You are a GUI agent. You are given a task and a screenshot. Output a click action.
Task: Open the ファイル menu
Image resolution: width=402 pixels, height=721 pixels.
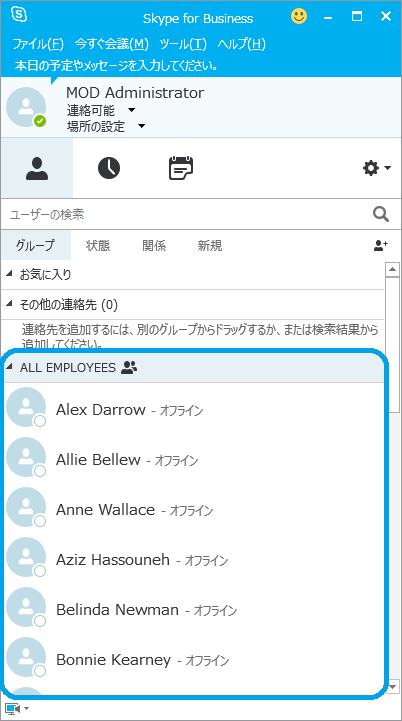38,45
